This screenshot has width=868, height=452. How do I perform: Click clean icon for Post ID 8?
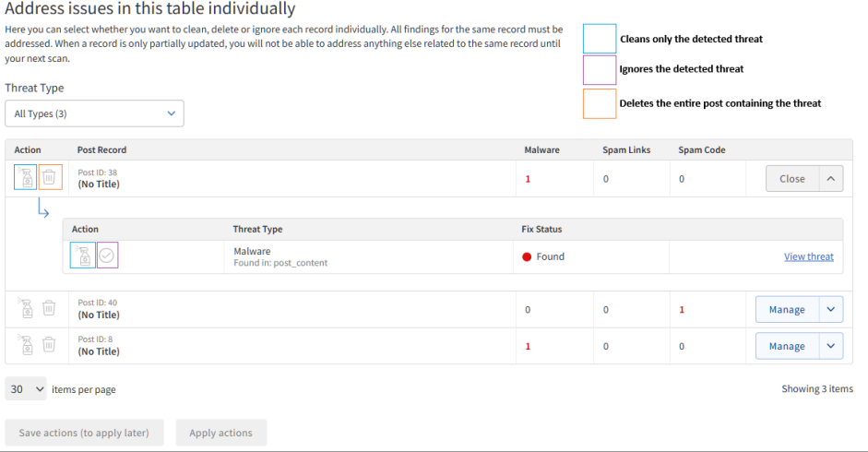(26, 345)
